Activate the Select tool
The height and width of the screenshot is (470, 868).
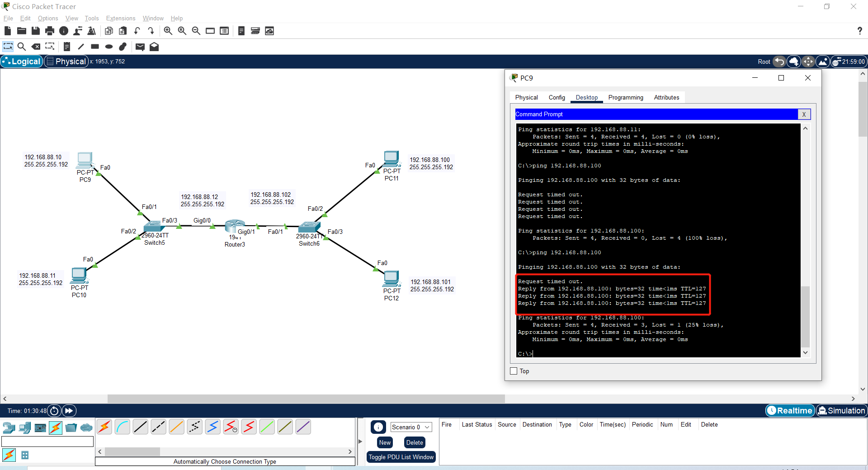[x=8, y=47]
